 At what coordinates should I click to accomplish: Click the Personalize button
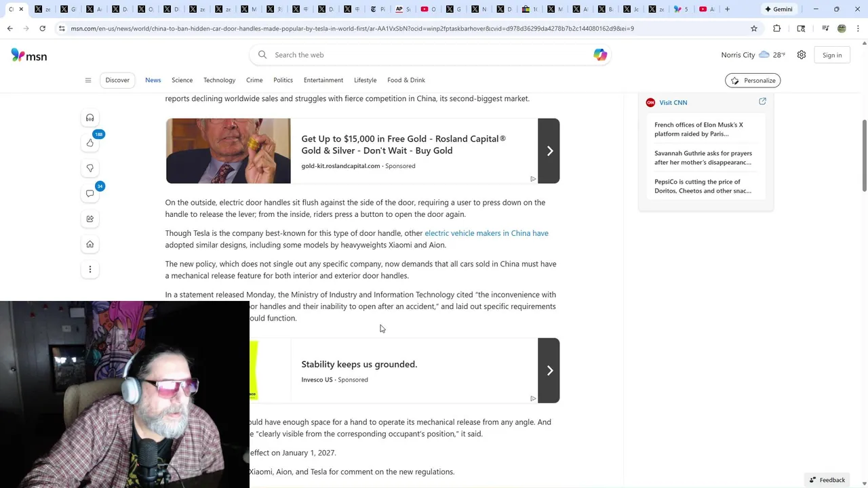(x=753, y=80)
